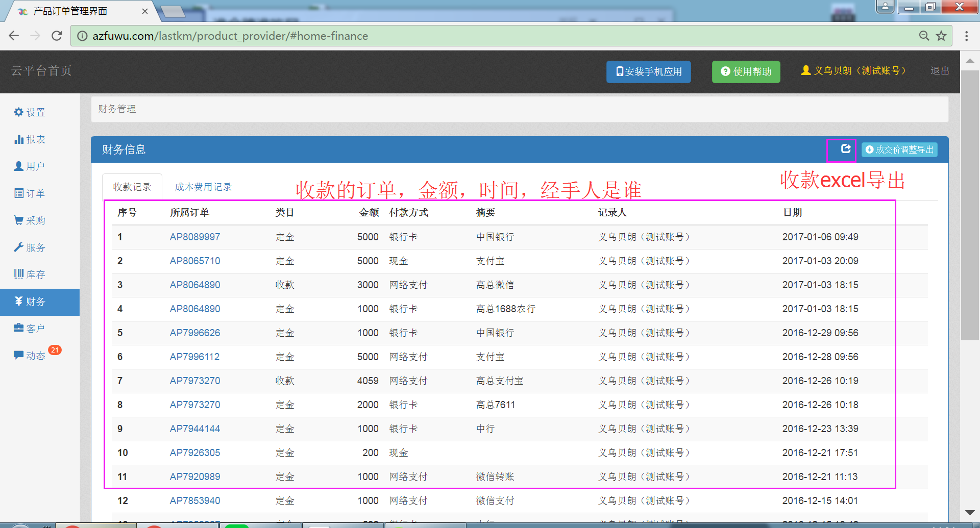Click the 日期 column header
980x528 pixels.
pos(792,212)
